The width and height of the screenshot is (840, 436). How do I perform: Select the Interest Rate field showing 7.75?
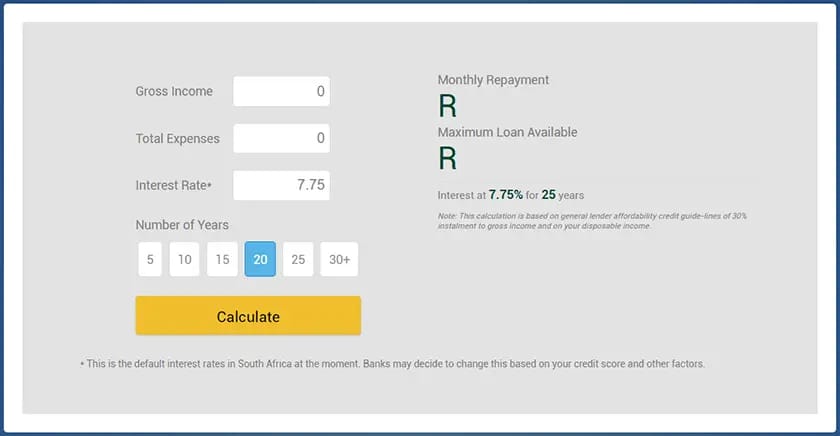(x=281, y=185)
